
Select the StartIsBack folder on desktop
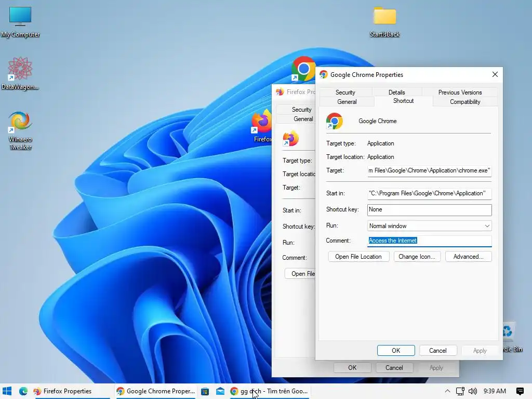tap(384, 21)
